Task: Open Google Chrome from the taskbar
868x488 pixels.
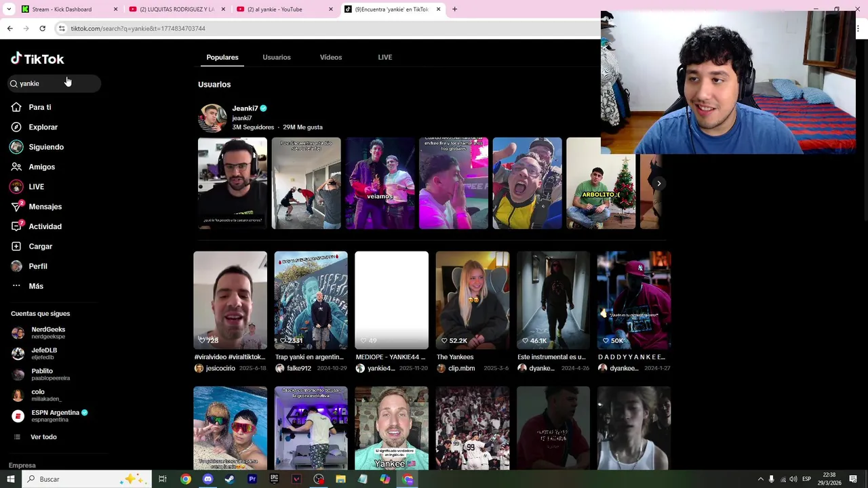Action: [x=186, y=479]
